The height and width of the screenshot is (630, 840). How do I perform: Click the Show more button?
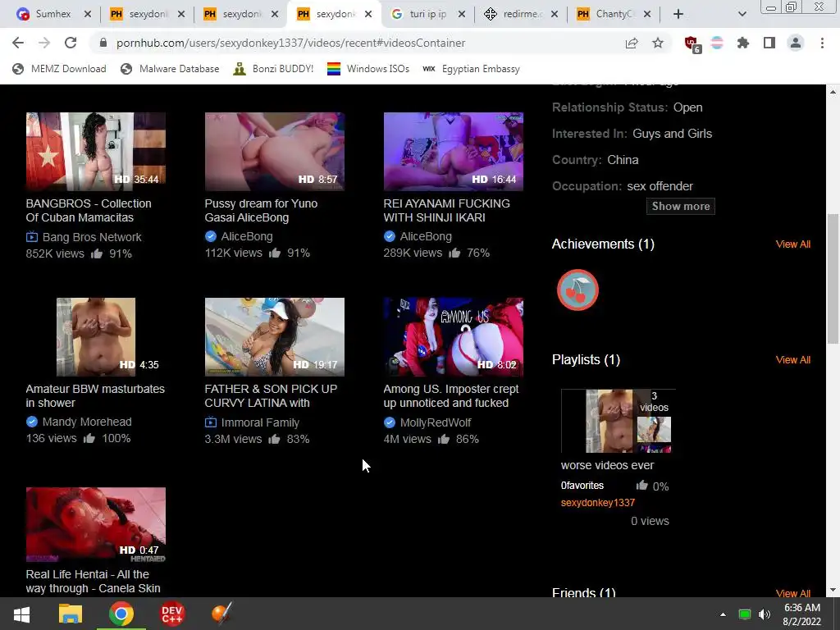click(x=680, y=206)
